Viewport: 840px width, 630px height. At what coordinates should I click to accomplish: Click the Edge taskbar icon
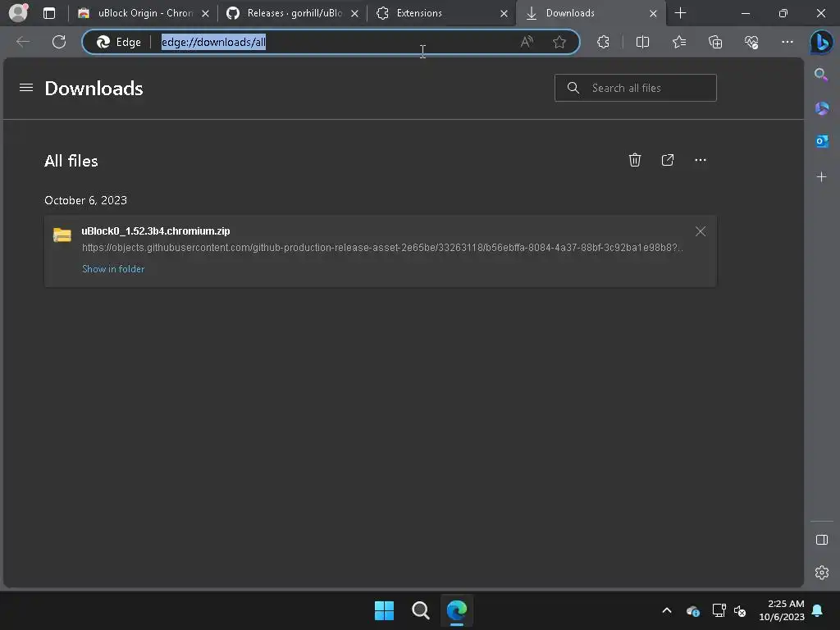coord(457,610)
